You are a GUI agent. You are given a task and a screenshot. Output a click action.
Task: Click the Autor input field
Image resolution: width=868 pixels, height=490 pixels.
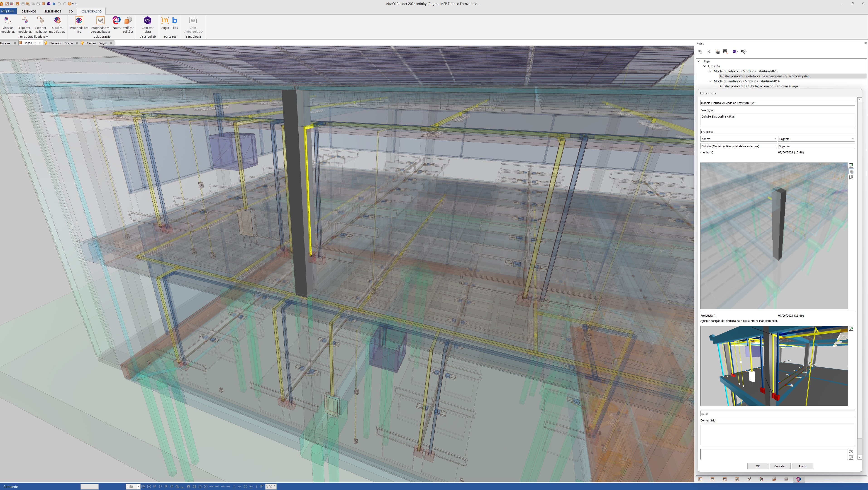(777, 414)
